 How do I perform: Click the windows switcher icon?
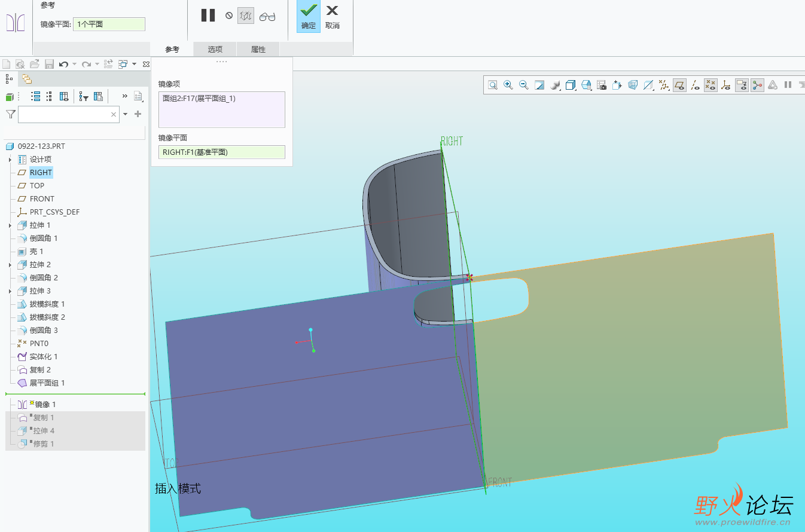(x=123, y=64)
